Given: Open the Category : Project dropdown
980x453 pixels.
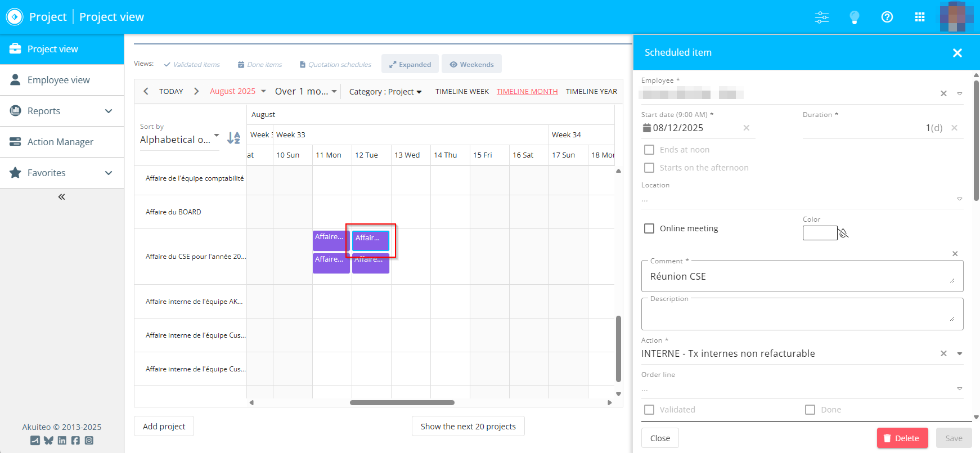Looking at the screenshot, I should (x=385, y=92).
